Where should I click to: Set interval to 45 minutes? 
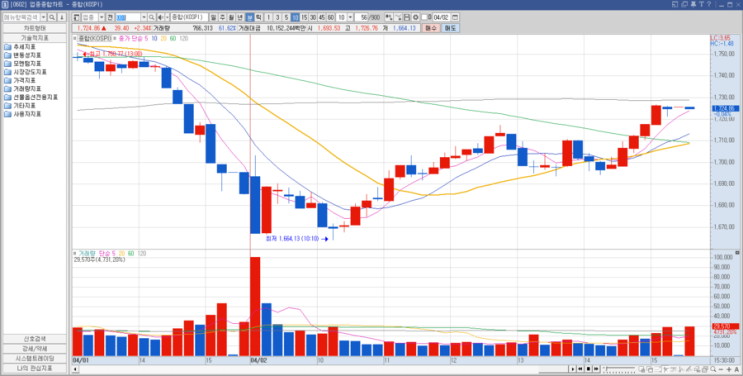point(322,17)
